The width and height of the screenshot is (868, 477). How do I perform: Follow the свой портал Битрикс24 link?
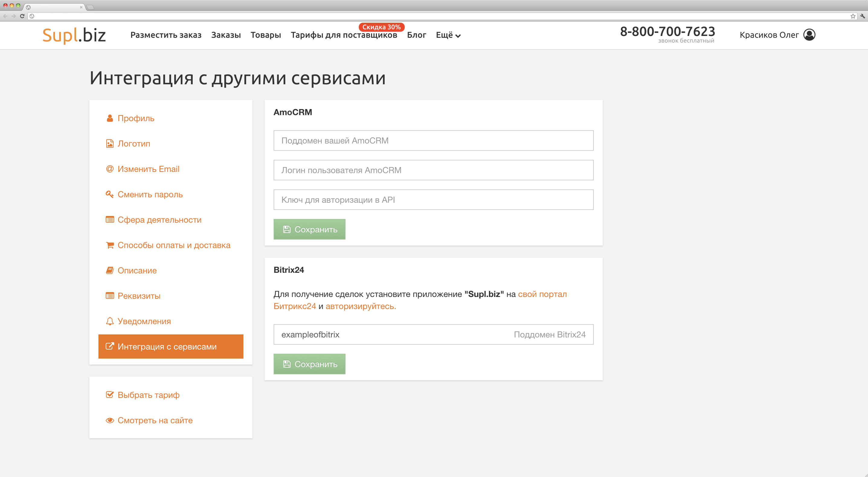coord(542,294)
